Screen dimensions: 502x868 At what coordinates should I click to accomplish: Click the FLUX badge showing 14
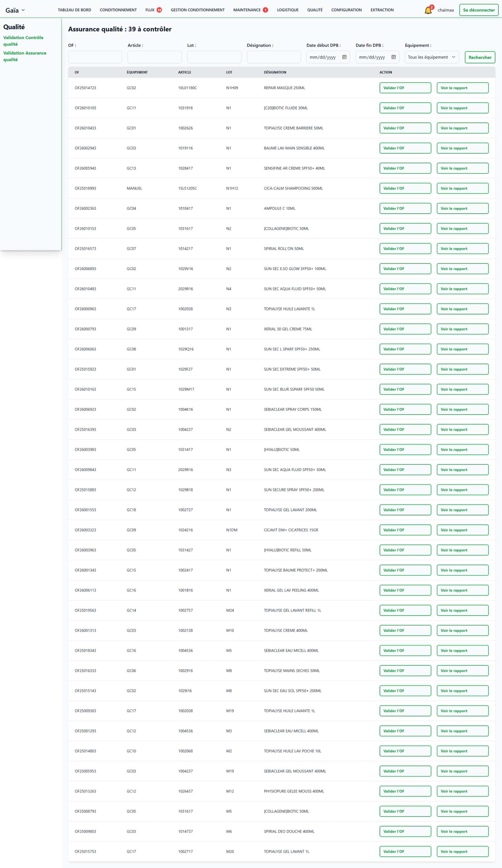(159, 10)
